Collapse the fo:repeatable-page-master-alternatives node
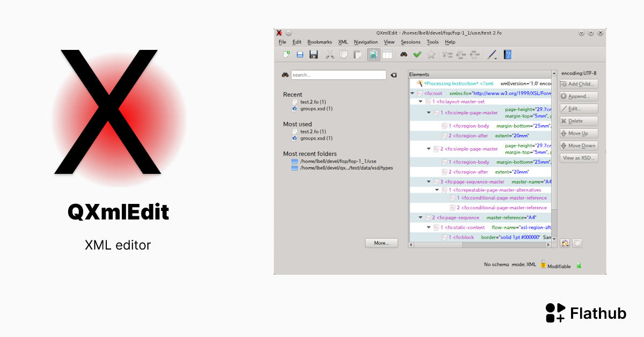644x337 pixels. click(x=436, y=189)
